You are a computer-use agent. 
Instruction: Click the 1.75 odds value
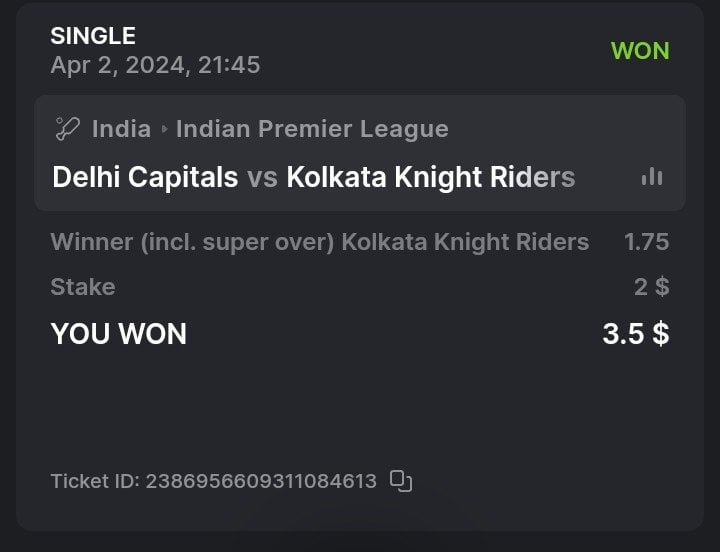click(x=646, y=241)
